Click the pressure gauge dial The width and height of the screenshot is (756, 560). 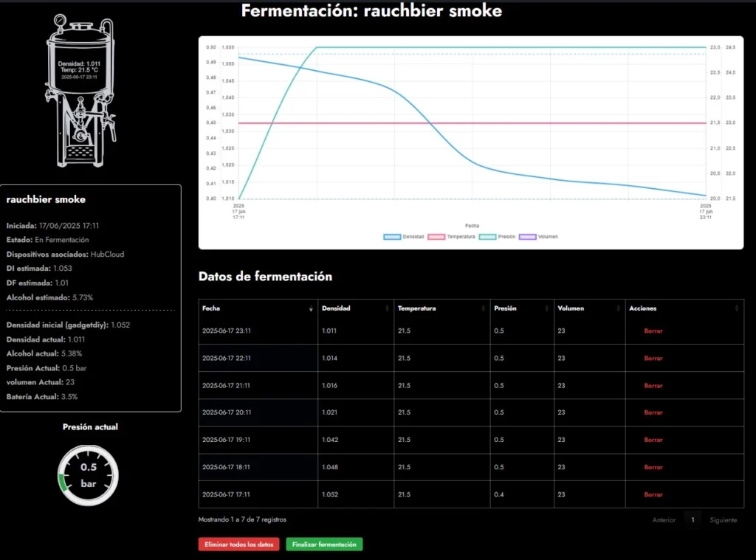[x=89, y=474]
